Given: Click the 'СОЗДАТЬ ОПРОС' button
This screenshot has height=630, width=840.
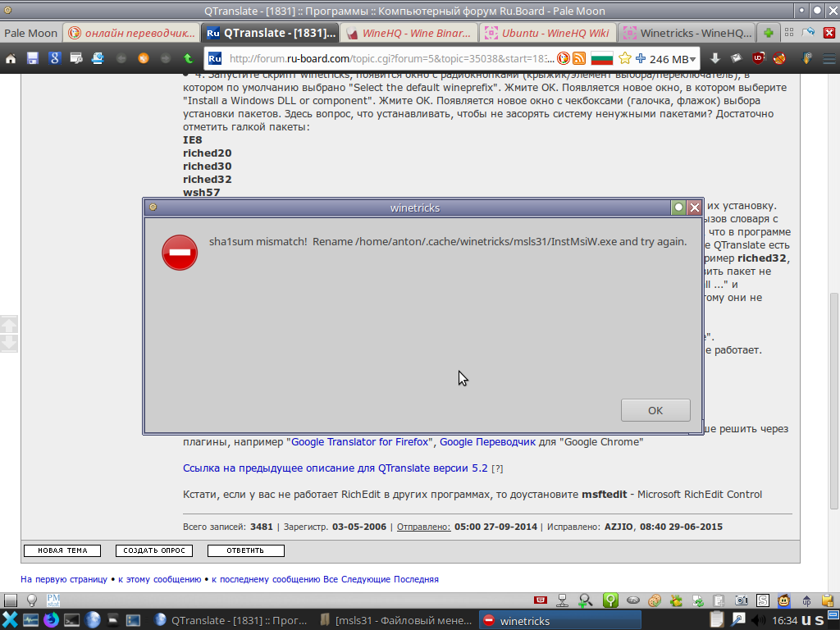Looking at the screenshot, I should coord(154,550).
